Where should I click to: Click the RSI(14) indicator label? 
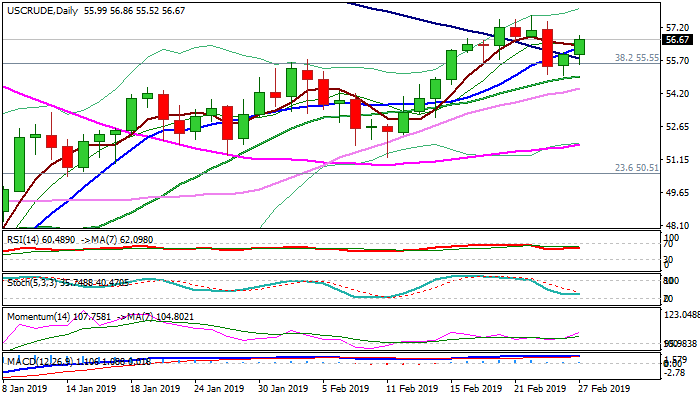click(x=24, y=241)
